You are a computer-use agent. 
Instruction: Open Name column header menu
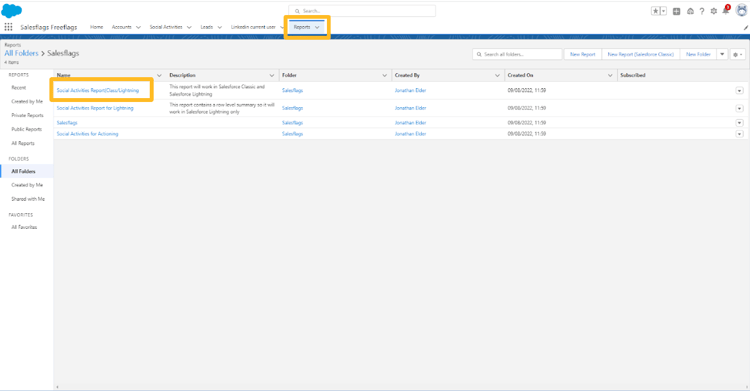(159, 75)
